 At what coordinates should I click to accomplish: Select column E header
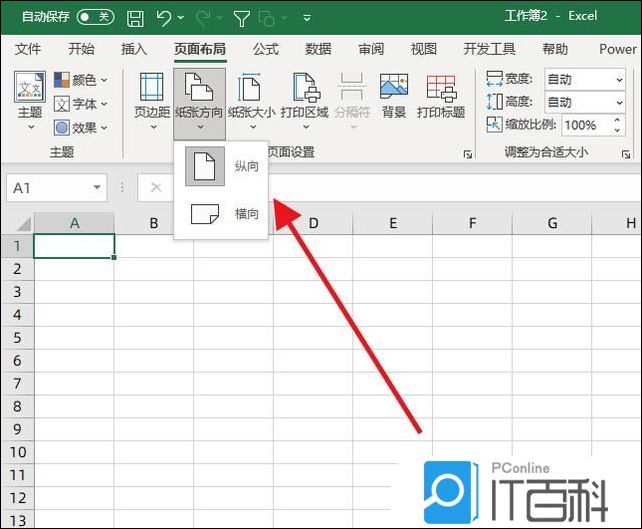coord(393,224)
